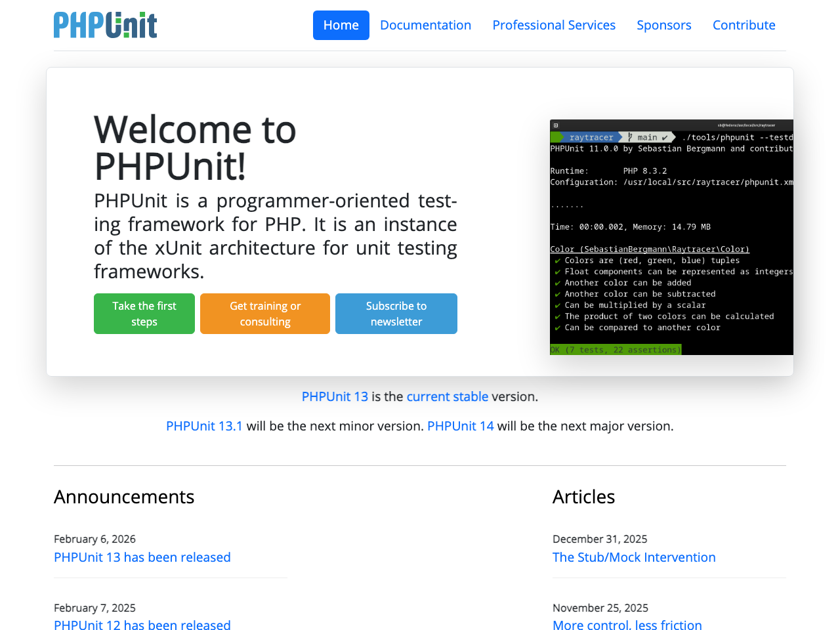Click the 'current stable' link
Viewport: 840px width, 630px height.
coord(448,396)
